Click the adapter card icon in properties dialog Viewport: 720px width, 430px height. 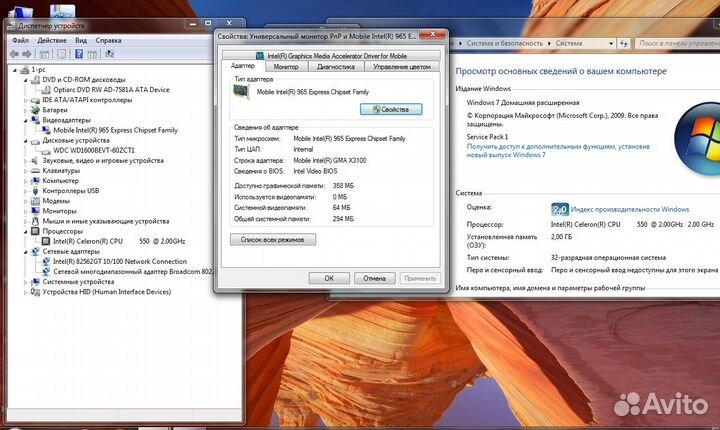tap(242, 92)
